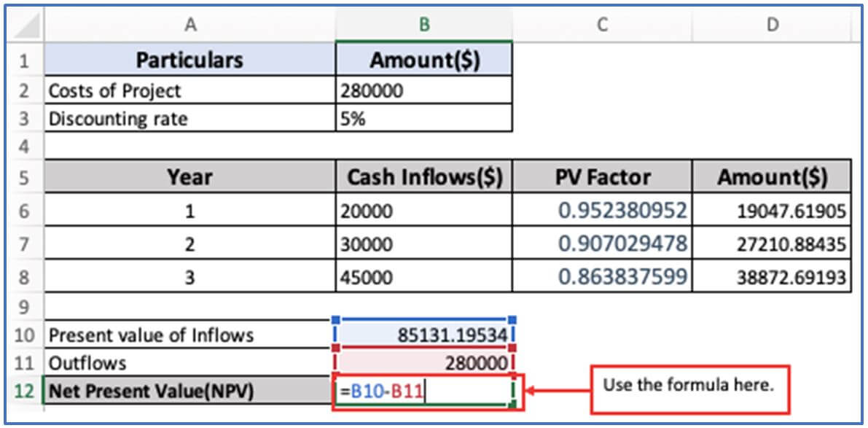Select row 6 header
868x428 pixels.
click(25, 211)
